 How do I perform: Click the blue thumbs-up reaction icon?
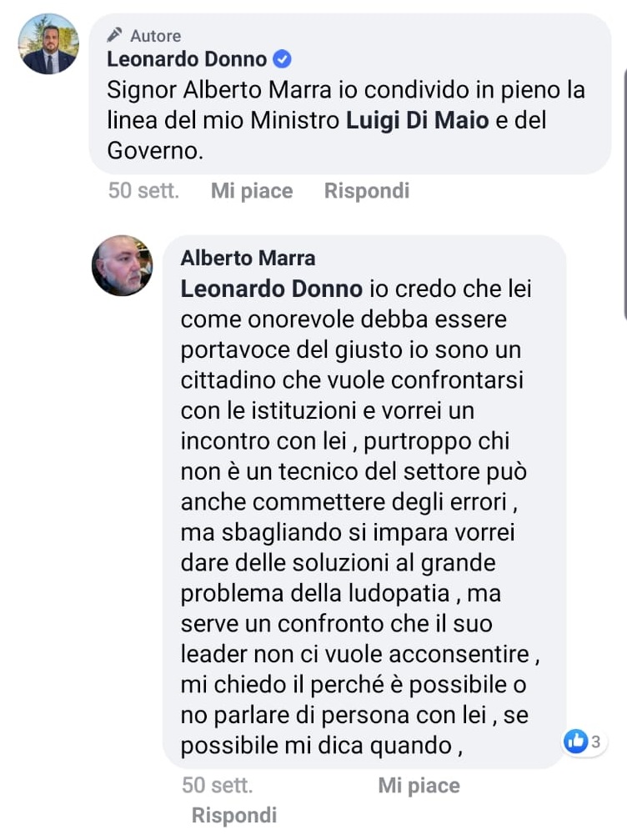(x=576, y=742)
